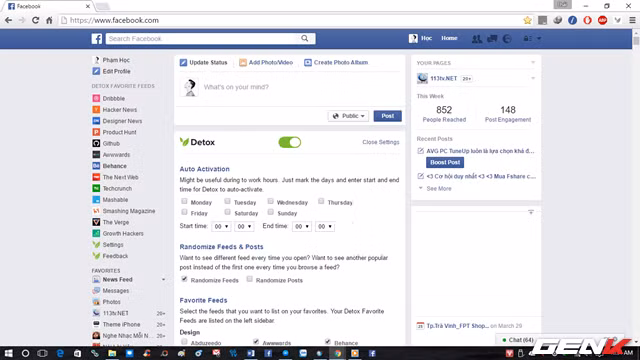
Task: Open The Verge feed icon
Action: click(x=96, y=222)
